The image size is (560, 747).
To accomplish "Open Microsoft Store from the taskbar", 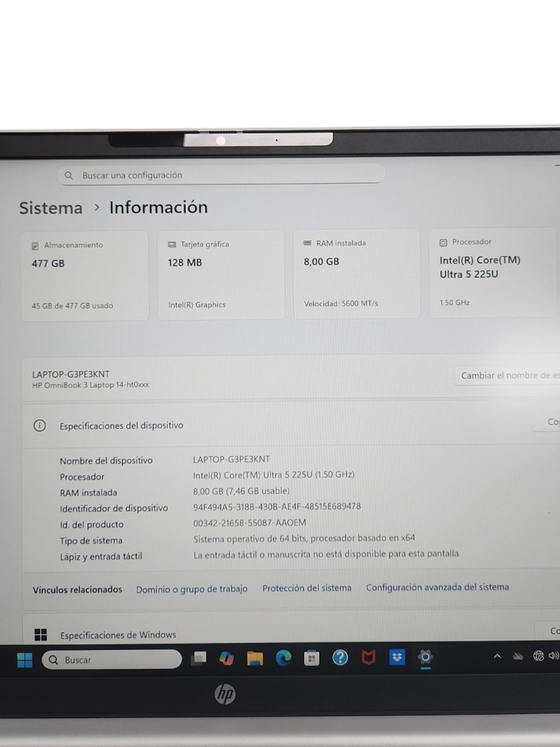I will pyautogui.click(x=311, y=658).
